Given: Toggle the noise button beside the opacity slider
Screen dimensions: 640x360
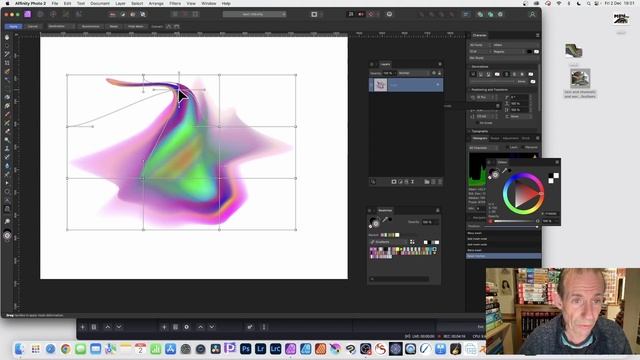Looking at the screenshot, I should [x=491, y=221].
